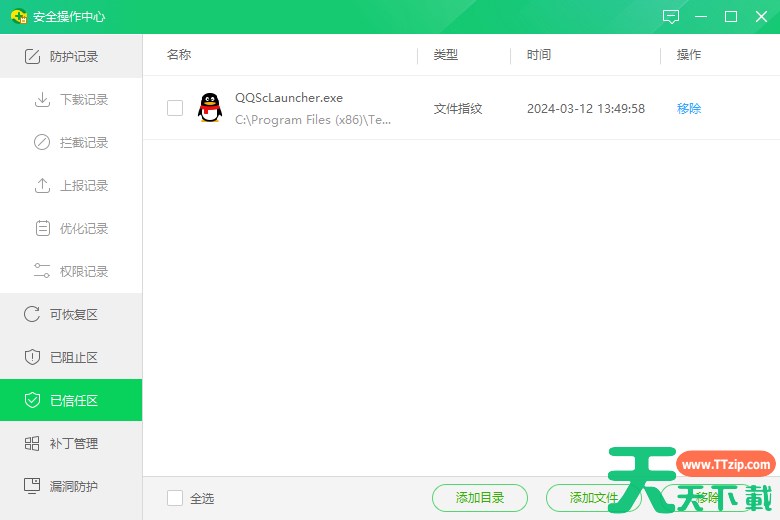Open the 防护记录 section icon
Image resolution: width=780 pixels, height=520 pixels.
click(32, 57)
